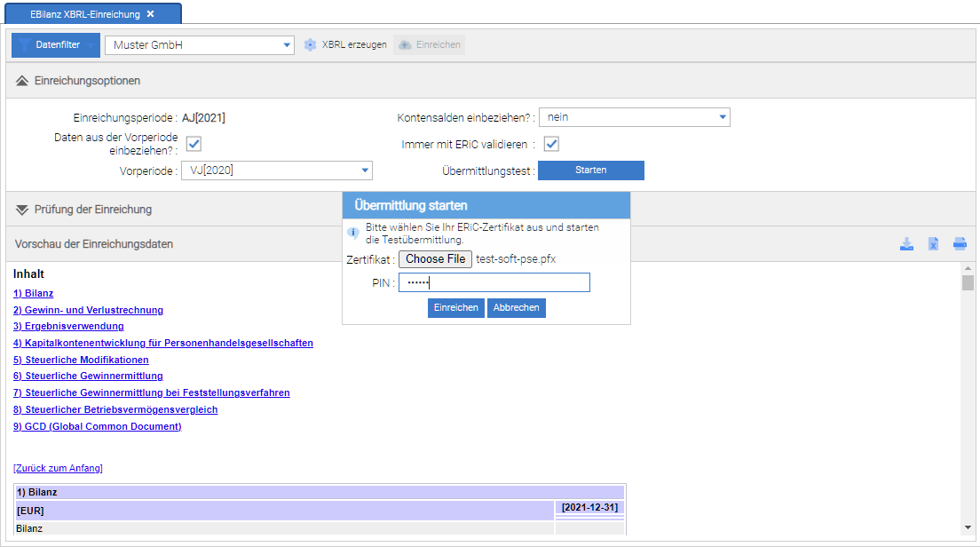This screenshot has height=547, width=980.
Task: Close the EBilanz XBRL-Einreichung tab
Action: pos(150,14)
